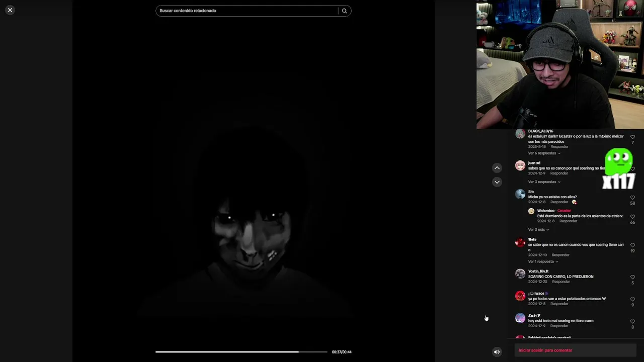Click username 'juan xd'

coord(534,163)
